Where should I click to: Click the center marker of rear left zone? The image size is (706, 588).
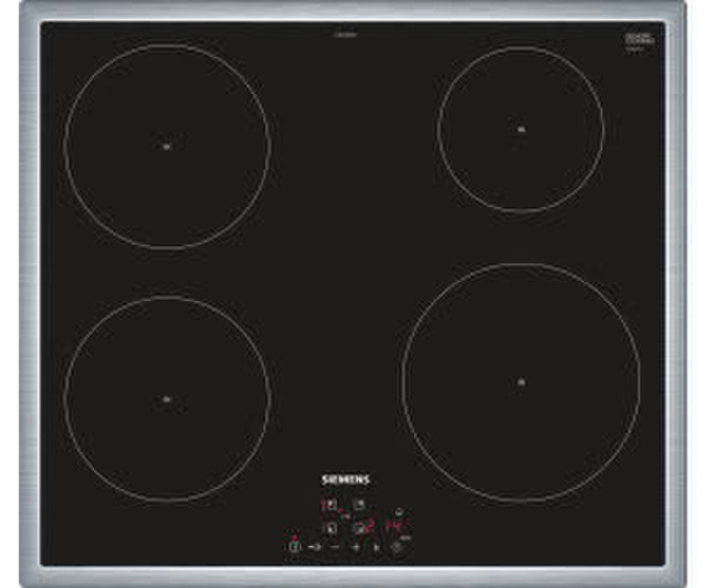[167, 146]
